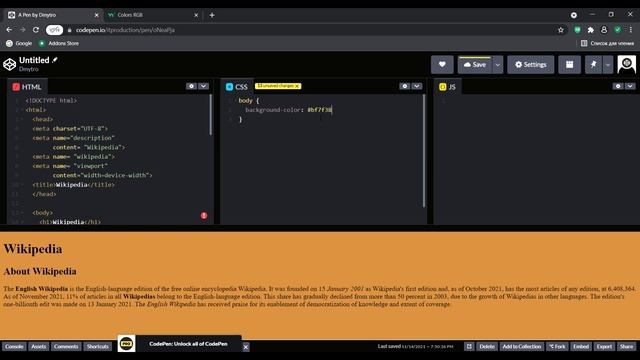Edit pen title with pencil icon
The image size is (640, 360).
(55, 60)
